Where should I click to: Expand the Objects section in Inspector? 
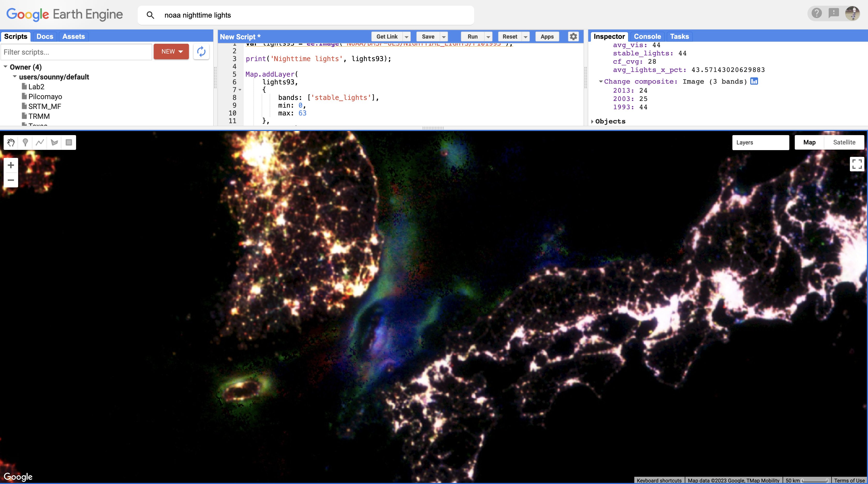coord(592,121)
